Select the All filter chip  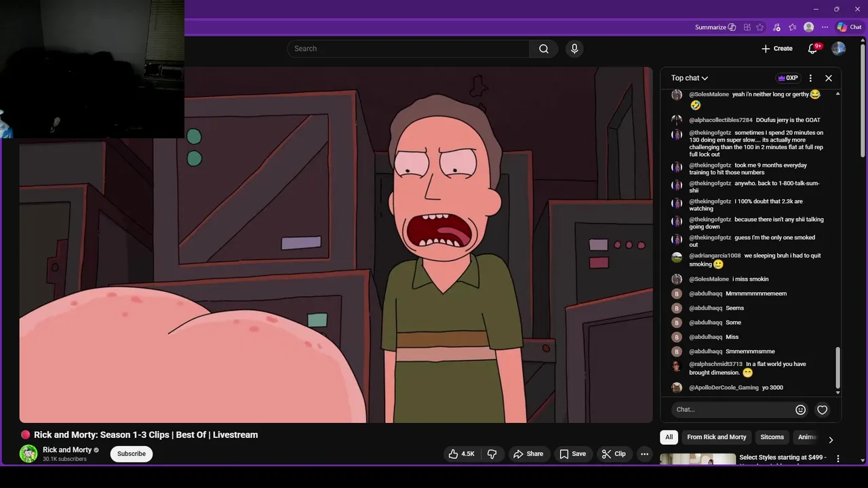point(669,437)
